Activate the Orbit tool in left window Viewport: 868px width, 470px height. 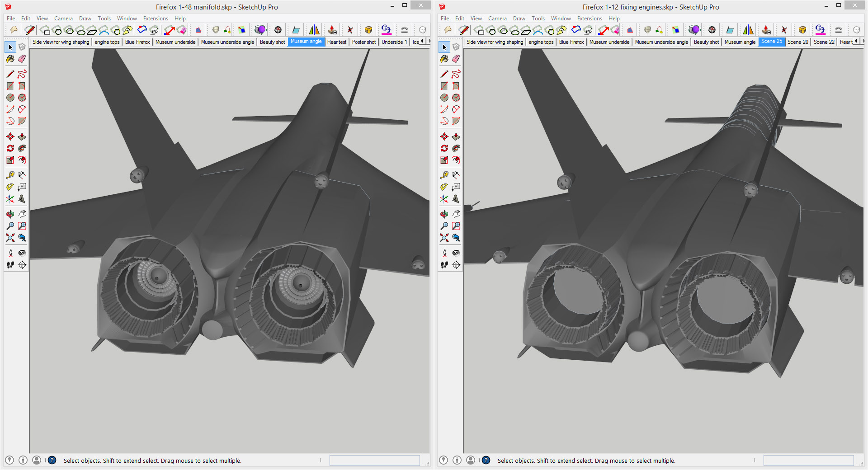[x=10, y=214]
